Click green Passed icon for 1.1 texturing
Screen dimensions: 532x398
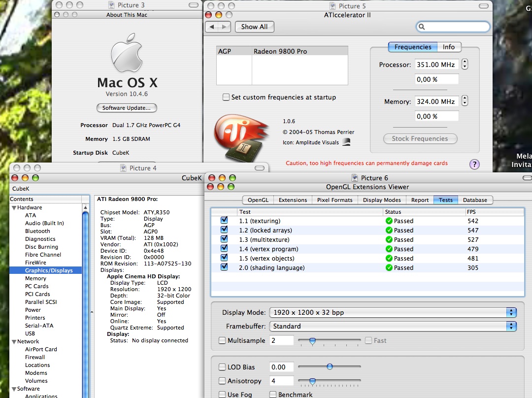click(389, 221)
